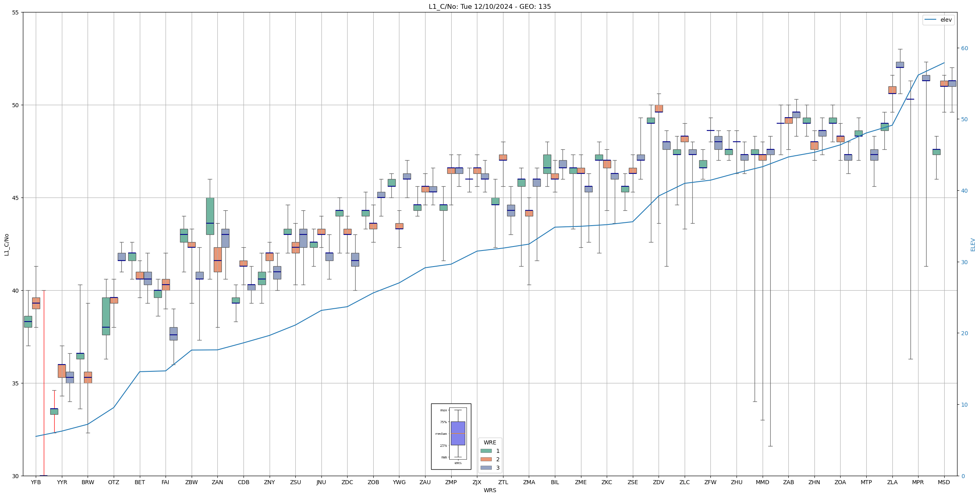Image resolution: width=980 pixels, height=497 pixels.
Task: Click the 60 tick on right elevation axis
Action: (x=964, y=48)
